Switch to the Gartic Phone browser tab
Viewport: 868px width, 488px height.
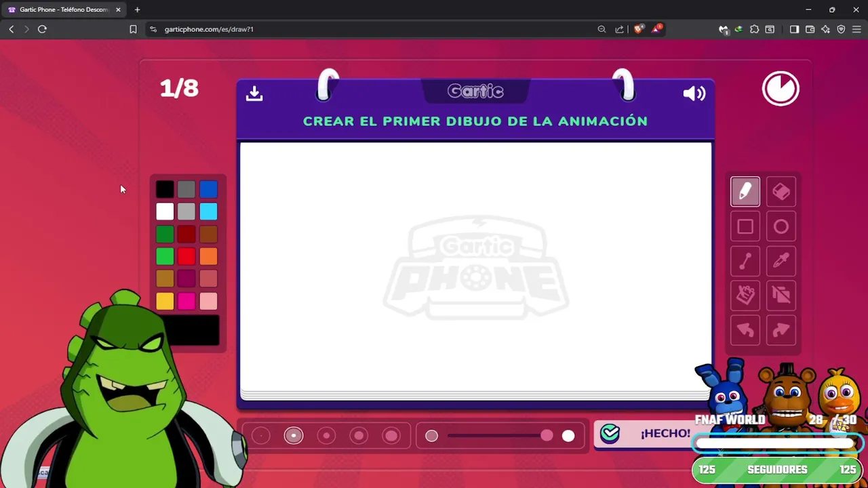(x=64, y=9)
